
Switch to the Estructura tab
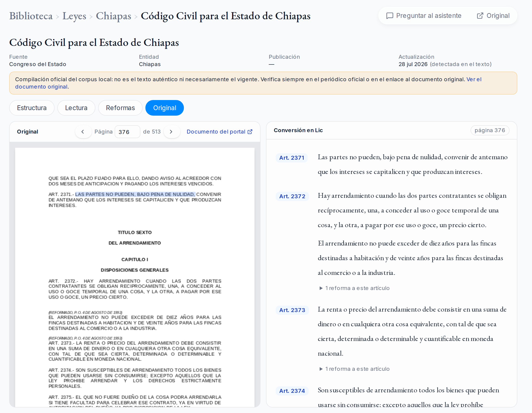32,108
